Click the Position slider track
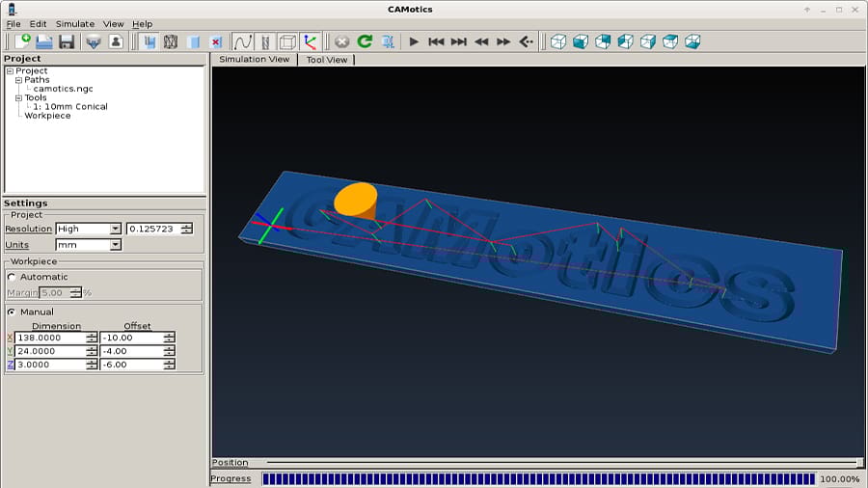Viewport: 868px width, 488px height. (562, 462)
